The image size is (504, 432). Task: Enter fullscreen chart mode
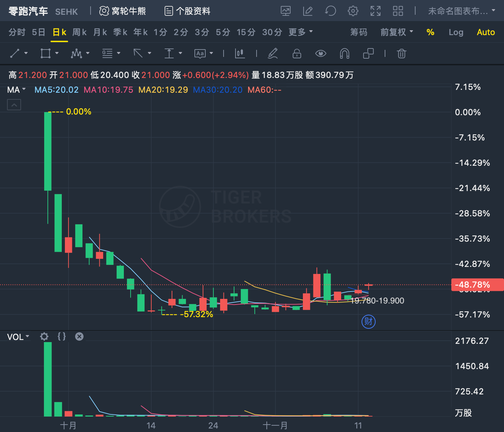376,11
